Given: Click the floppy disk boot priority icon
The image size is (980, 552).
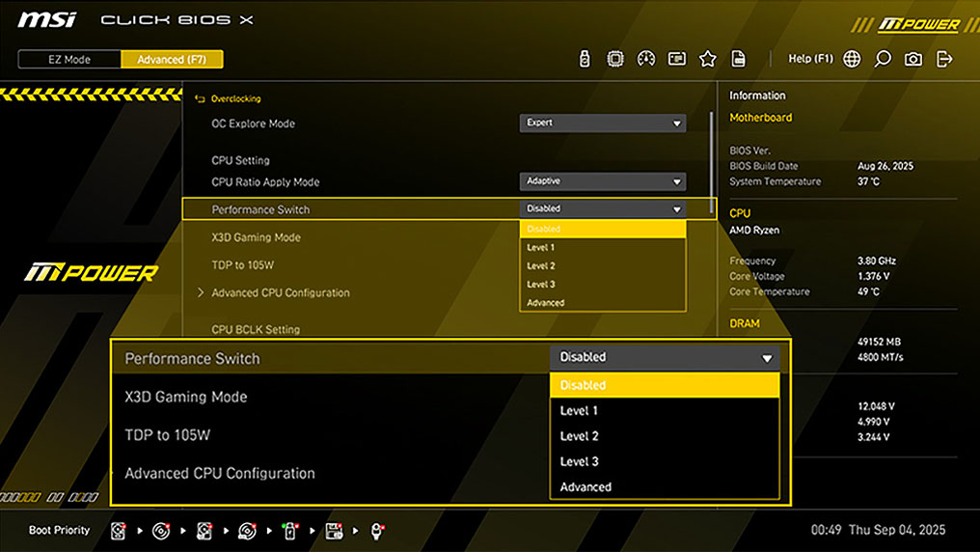Looking at the screenshot, I should click(334, 531).
